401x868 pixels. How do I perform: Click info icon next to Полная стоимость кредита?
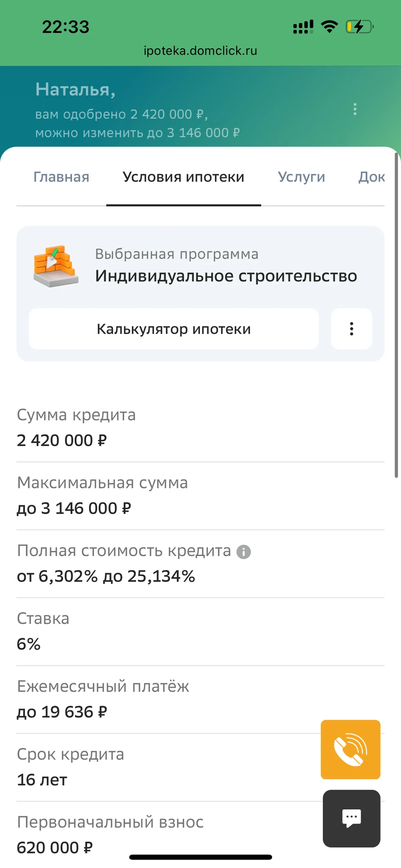(244, 552)
